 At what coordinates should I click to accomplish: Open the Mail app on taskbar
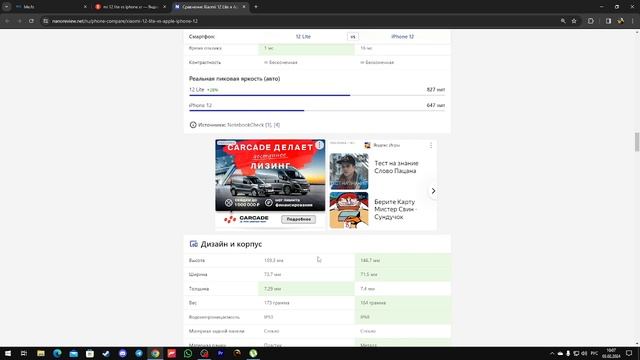[73, 353]
